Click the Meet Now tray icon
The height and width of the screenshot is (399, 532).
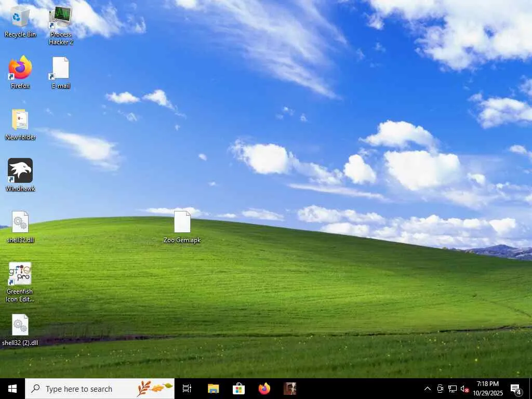[440, 389]
